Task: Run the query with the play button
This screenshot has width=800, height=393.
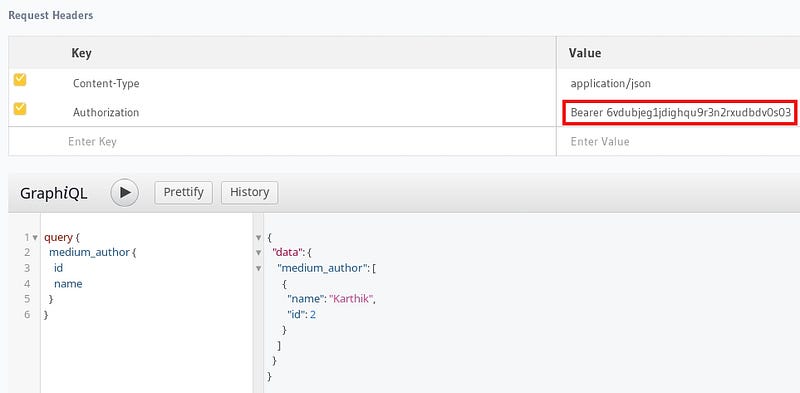Action: tap(124, 192)
